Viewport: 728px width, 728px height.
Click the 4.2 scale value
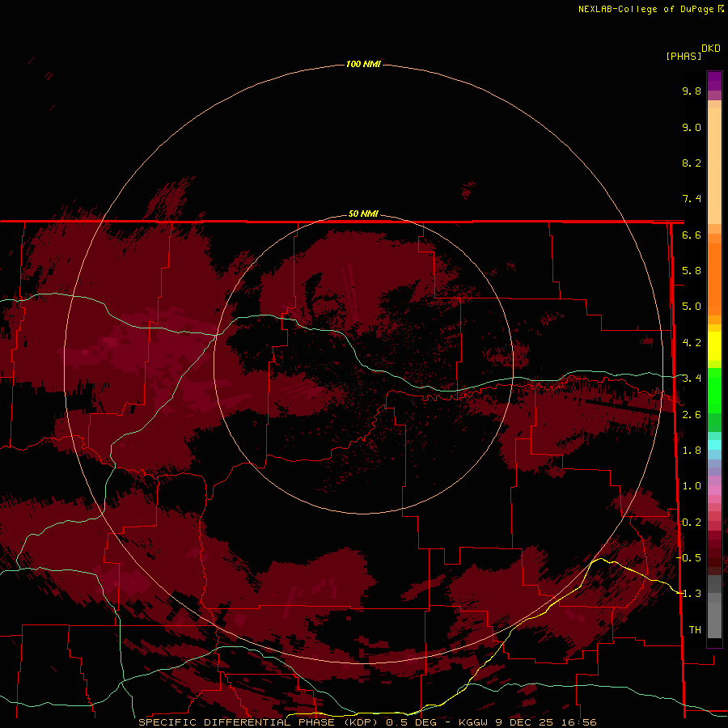pos(692,343)
